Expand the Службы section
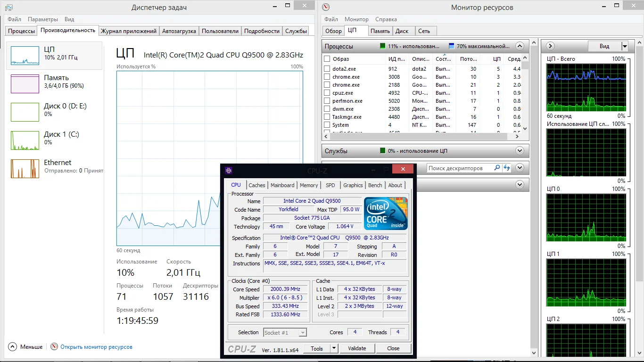Image resolution: width=644 pixels, height=362 pixels. click(x=520, y=151)
